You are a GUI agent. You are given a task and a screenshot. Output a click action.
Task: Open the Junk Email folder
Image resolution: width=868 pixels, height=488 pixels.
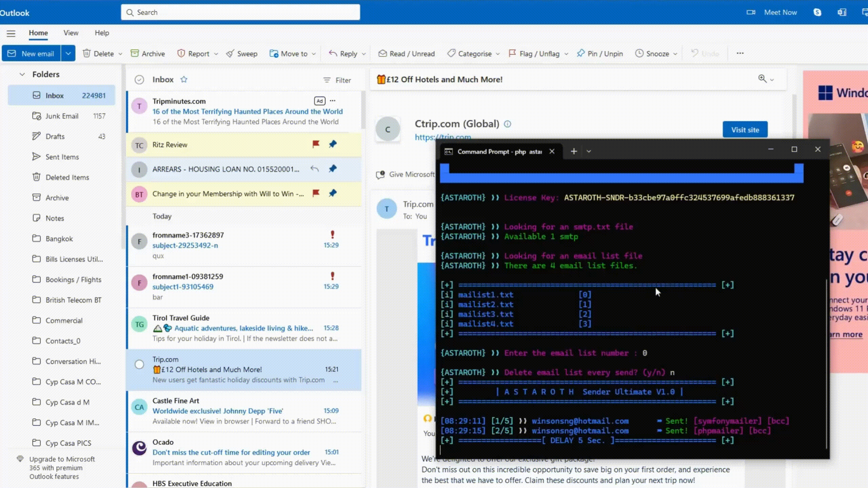coord(62,116)
